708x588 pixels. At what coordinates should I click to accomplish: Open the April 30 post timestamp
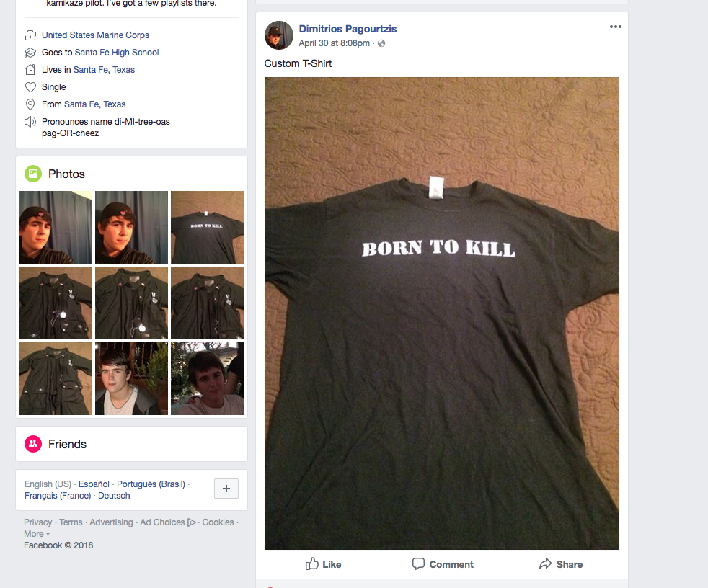(x=334, y=43)
